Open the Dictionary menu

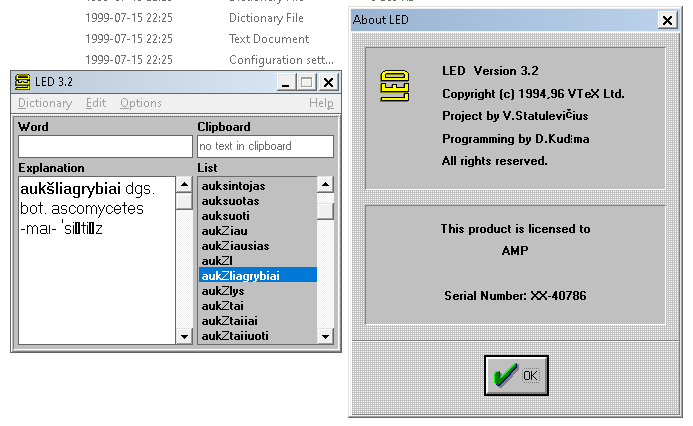click(45, 103)
